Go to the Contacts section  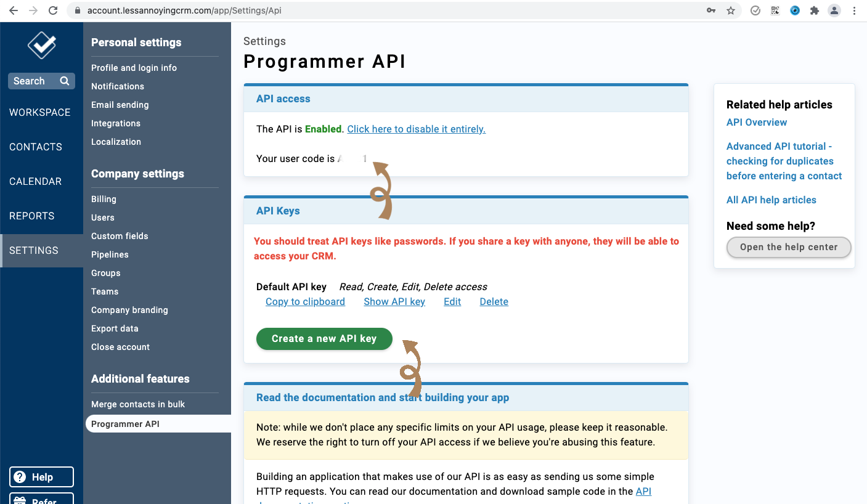36,147
